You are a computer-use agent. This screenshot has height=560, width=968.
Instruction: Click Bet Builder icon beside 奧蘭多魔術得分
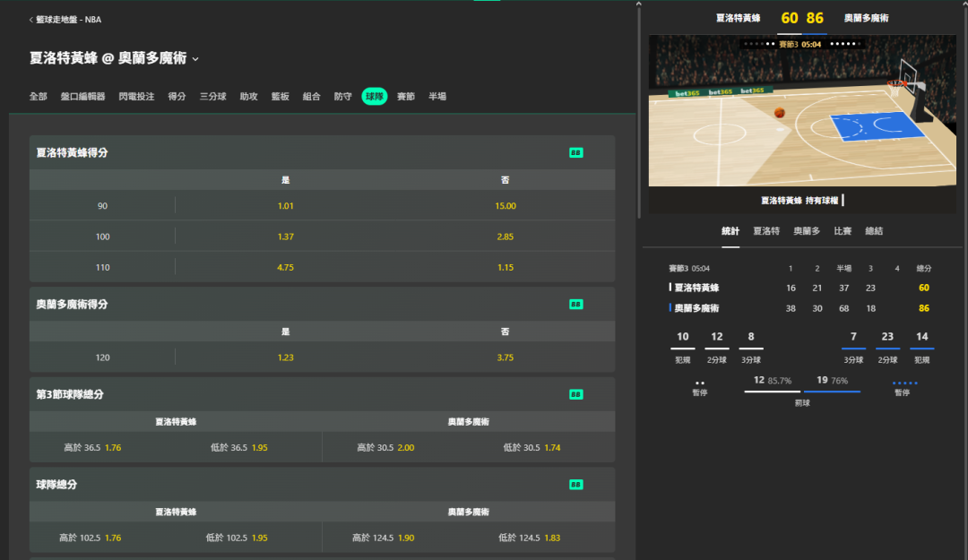tap(576, 305)
